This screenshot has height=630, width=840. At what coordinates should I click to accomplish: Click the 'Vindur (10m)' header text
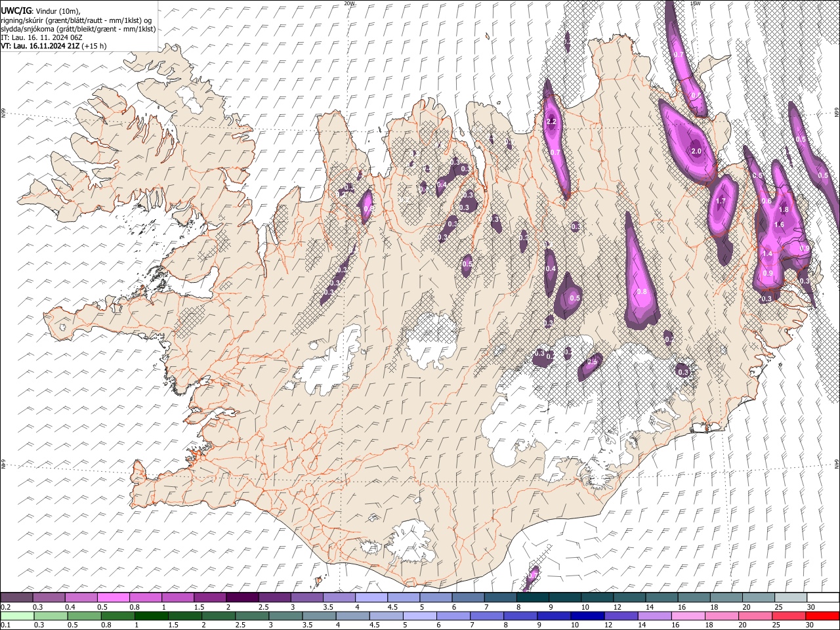[58, 12]
